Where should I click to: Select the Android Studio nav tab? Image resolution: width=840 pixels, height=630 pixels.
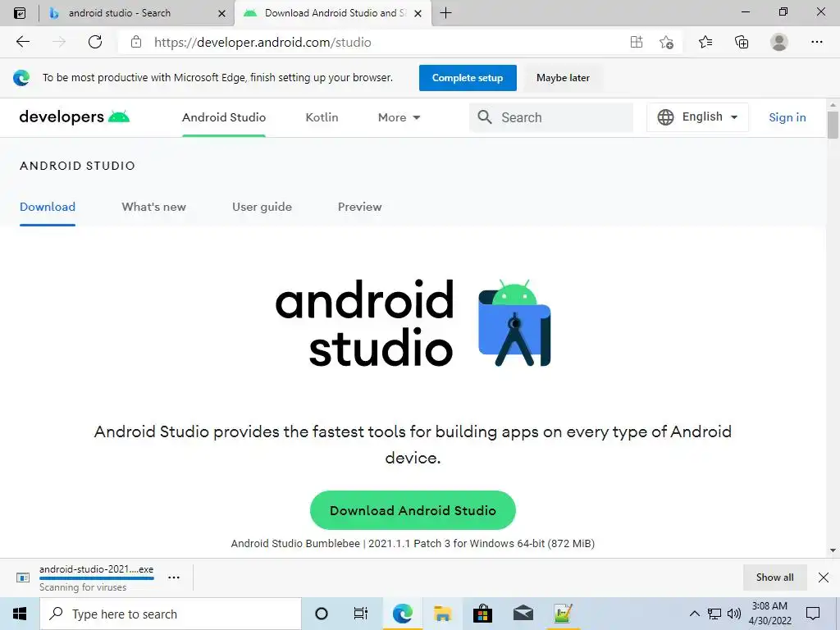click(x=224, y=117)
